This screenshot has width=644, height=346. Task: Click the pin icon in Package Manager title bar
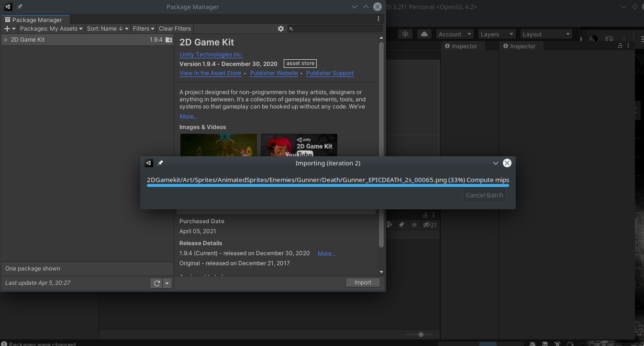pos(20,7)
